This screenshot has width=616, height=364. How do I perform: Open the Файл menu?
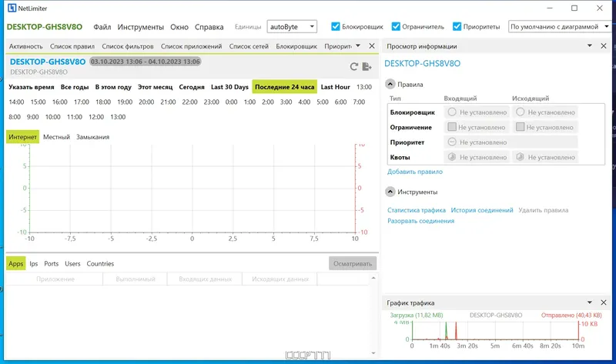pyautogui.click(x=102, y=27)
